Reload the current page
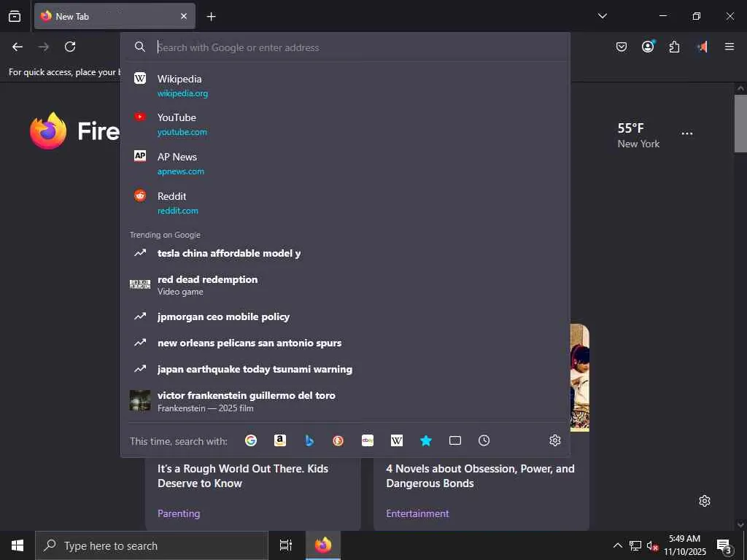Screen dimensions: 747x560 pos(70,47)
